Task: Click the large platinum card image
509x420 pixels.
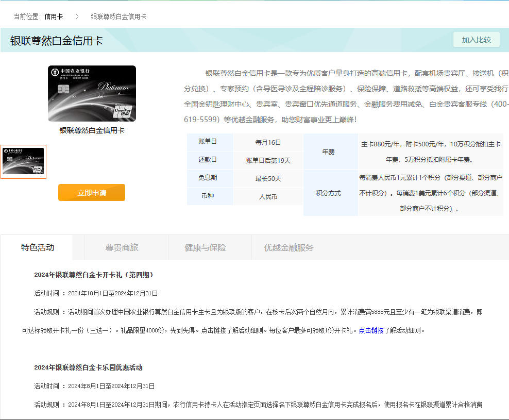Action: click(92, 94)
